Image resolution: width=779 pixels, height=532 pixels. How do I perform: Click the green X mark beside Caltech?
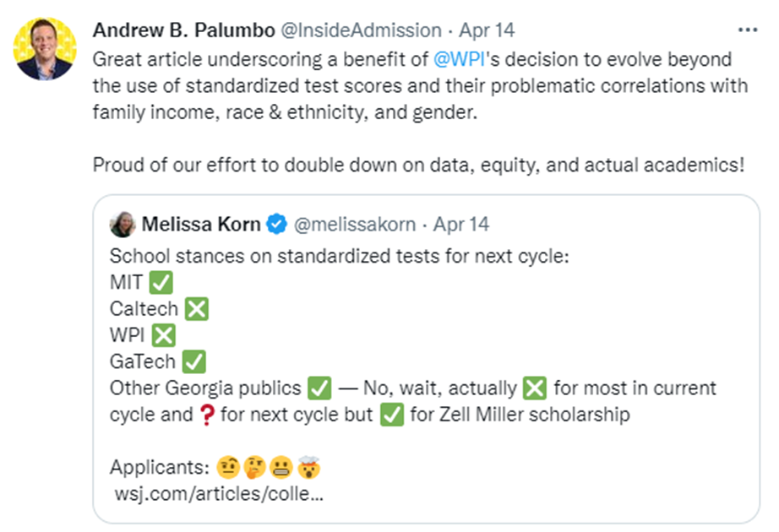[197, 309]
